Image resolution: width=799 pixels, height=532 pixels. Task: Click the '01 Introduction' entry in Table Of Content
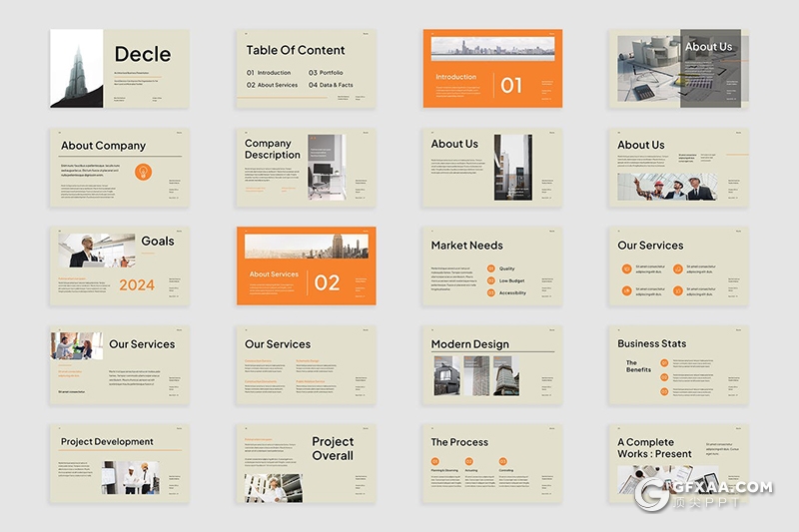[x=270, y=73]
